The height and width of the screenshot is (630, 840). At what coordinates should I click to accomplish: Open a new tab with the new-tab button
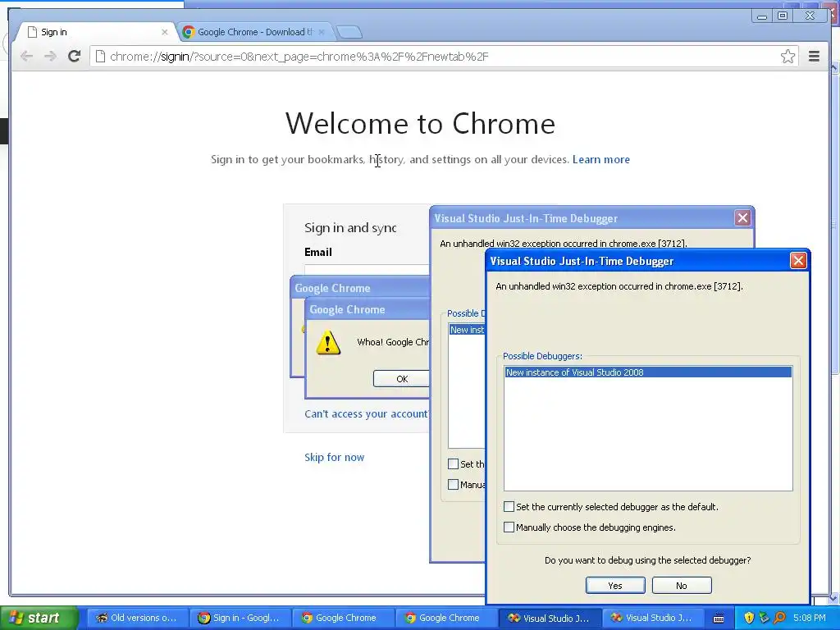[349, 32]
